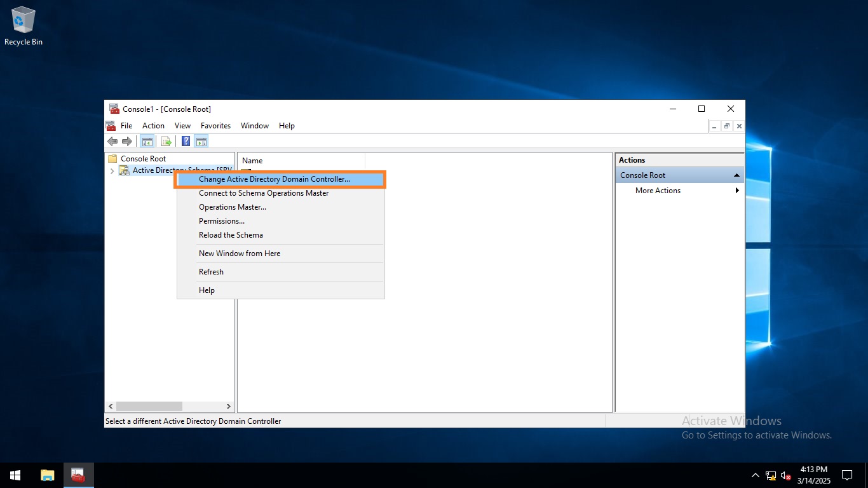The image size is (868, 488).
Task: Click Console1 title bar toolbox icon
Action: coord(114,109)
